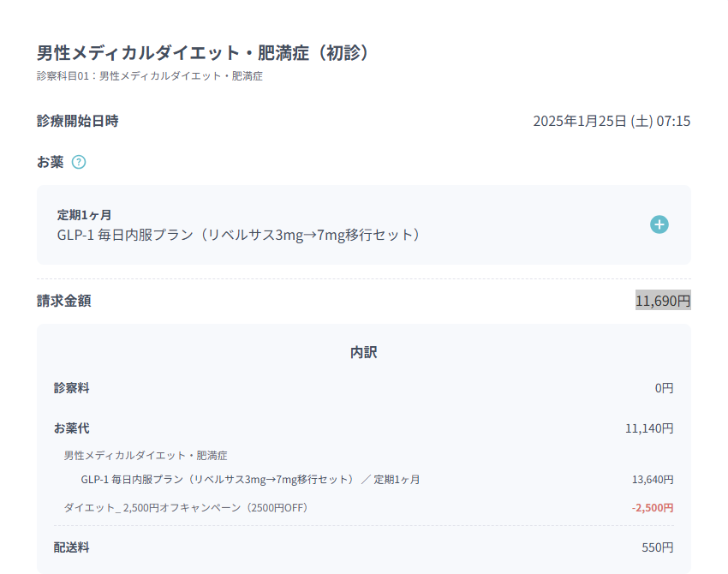
Task: Click the date 2025年1月25日 (土) 07:15
Action: coord(612,121)
